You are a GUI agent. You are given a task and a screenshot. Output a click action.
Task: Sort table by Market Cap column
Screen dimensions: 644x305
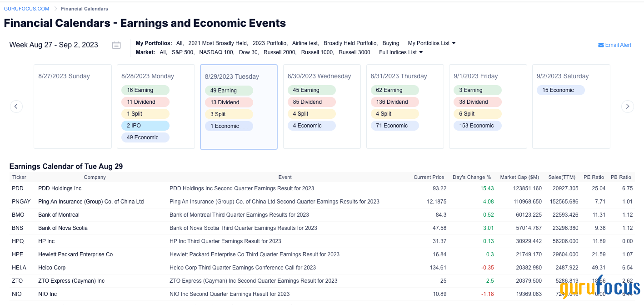pyautogui.click(x=519, y=177)
